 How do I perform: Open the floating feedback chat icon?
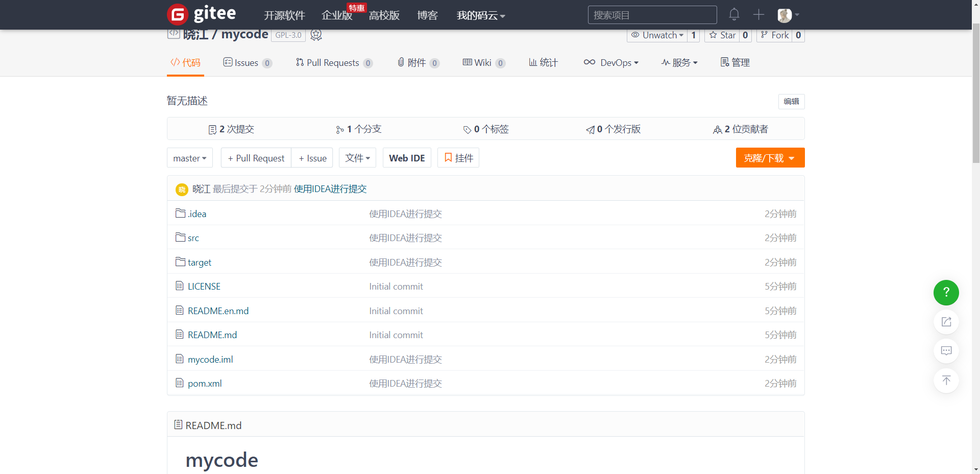click(946, 351)
